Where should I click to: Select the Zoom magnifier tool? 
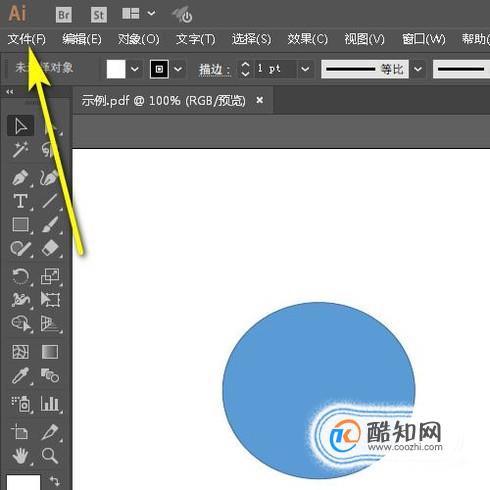point(50,456)
